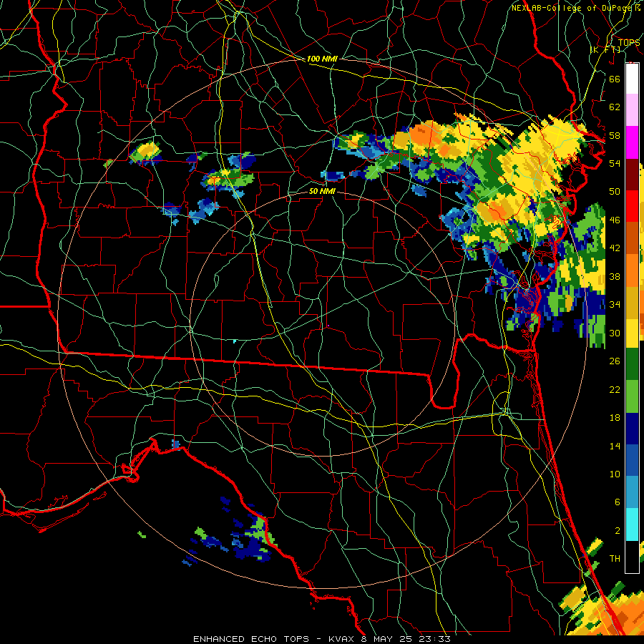The width and height of the screenshot is (644, 644).
Task: Click the '62' legend value
Action: (x=615, y=107)
